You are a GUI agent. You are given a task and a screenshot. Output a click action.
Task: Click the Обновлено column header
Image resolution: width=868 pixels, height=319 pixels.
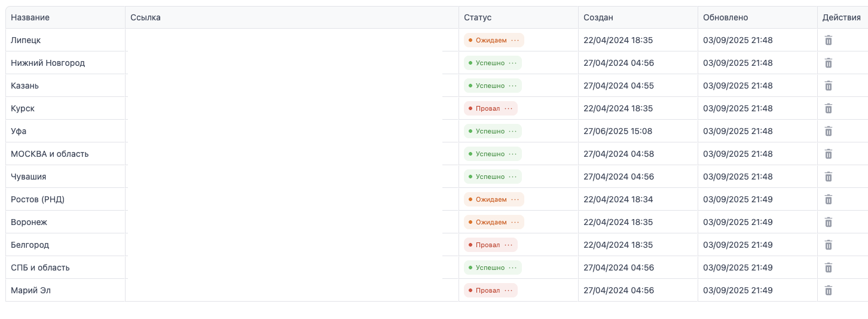point(725,17)
